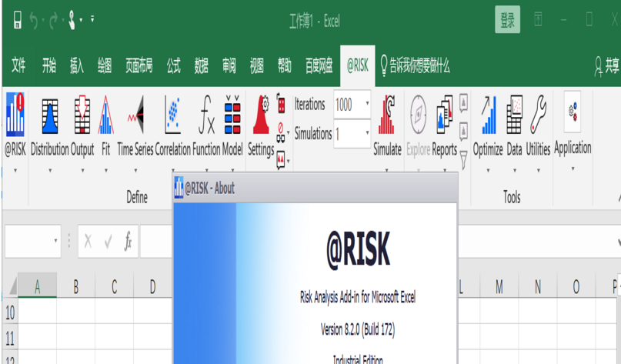Expand the Simulations count dropdown
621x364 pixels.
click(x=367, y=133)
